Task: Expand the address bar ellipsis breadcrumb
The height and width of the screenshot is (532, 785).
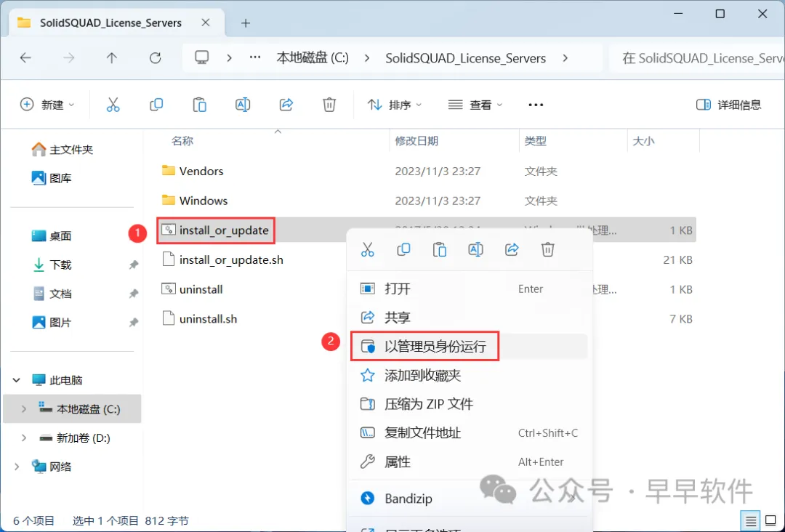Action: coord(255,58)
